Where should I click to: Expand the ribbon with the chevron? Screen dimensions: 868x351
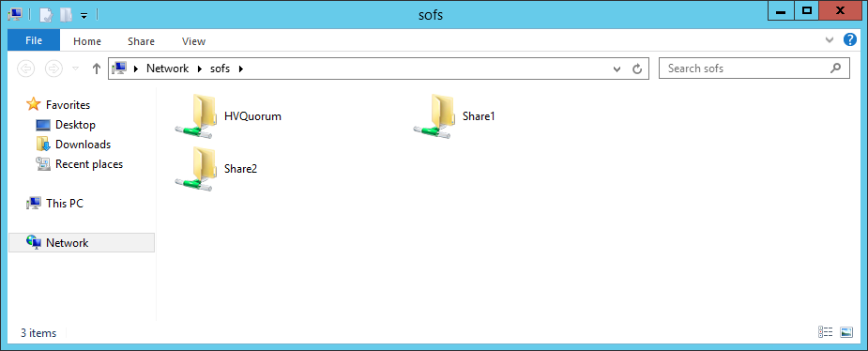pyautogui.click(x=830, y=39)
